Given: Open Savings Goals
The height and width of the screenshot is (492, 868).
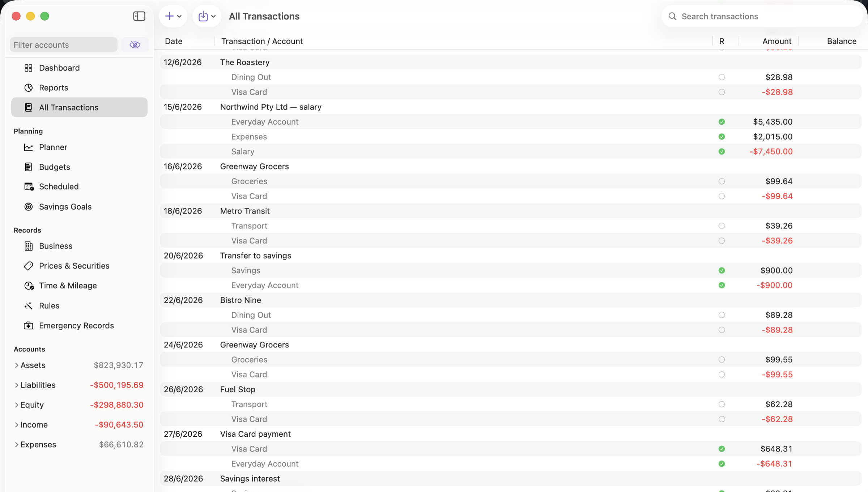Looking at the screenshot, I should (x=79, y=207).
